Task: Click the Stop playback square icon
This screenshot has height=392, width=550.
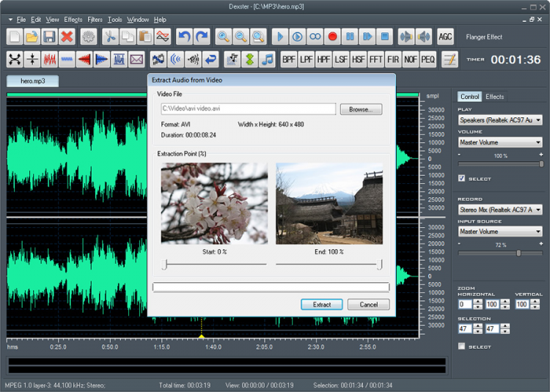Action: (384, 36)
